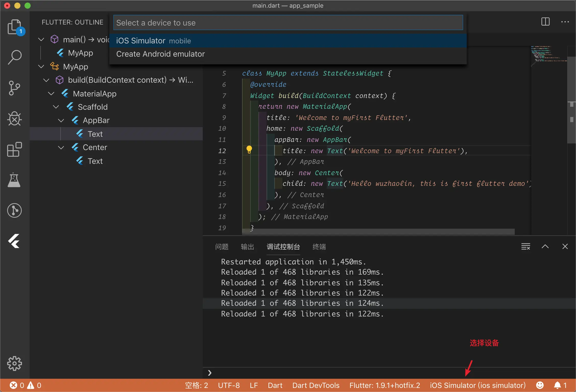Clear the debug console output

pyautogui.click(x=525, y=247)
